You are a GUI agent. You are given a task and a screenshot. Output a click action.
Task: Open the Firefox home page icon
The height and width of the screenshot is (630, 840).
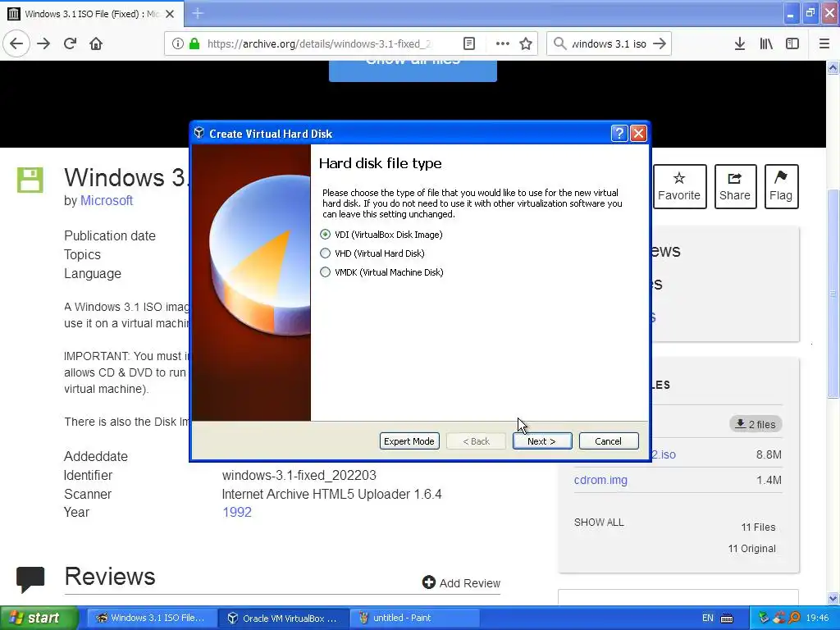click(96, 43)
